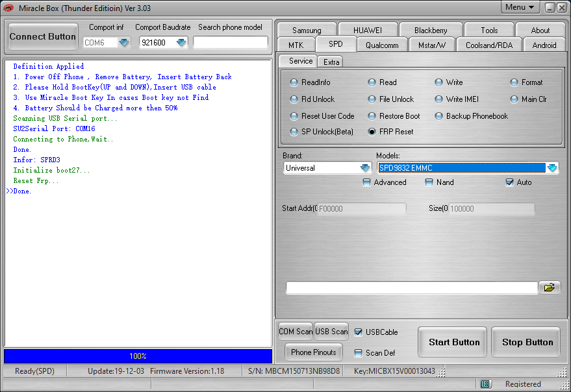Click the status bar panel icon near Registered
Screen dimensions: 571x392
(x=485, y=384)
